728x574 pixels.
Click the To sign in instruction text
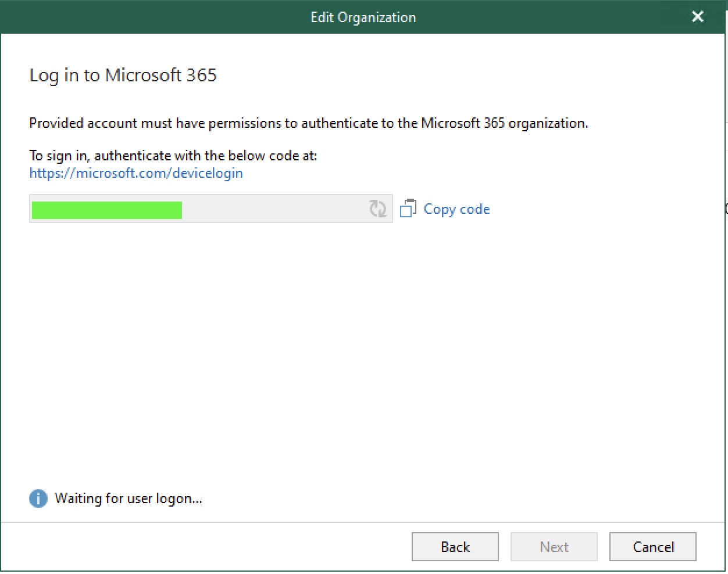173,156
